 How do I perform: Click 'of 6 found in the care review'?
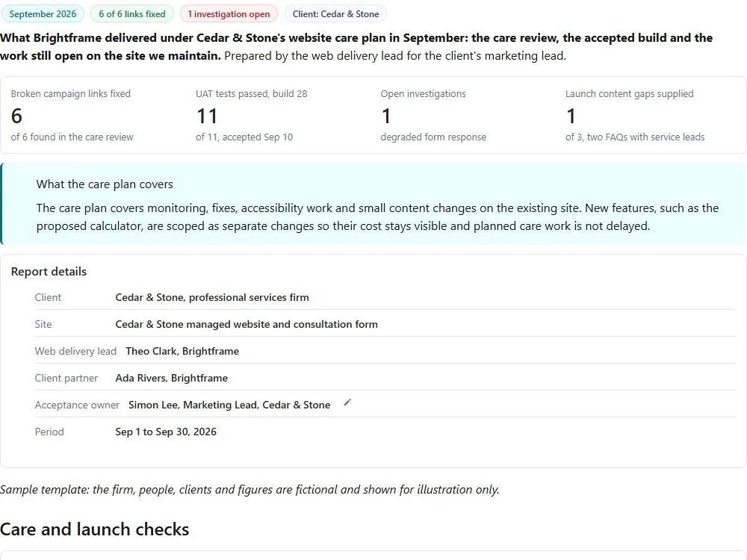tap(72, 137)
